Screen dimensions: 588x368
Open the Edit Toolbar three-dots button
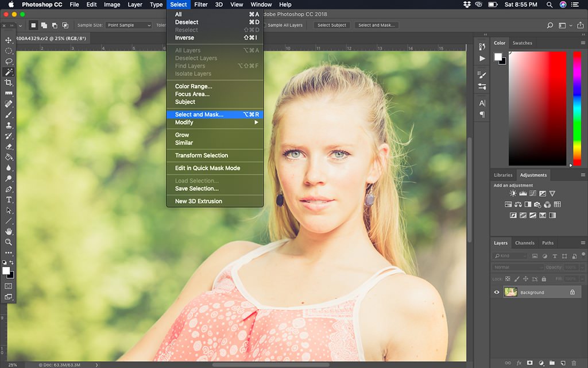pyautogui.click(x=9, y=253)
